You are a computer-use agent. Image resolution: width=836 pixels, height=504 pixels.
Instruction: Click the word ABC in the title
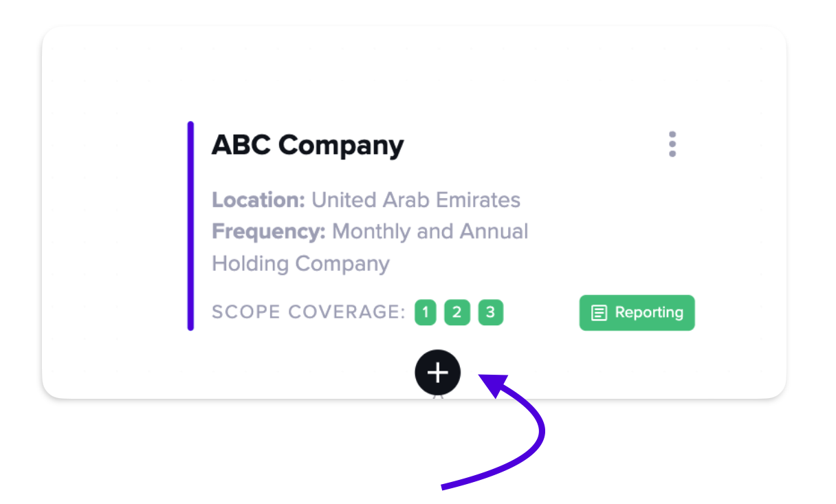(x=241, y=146)
